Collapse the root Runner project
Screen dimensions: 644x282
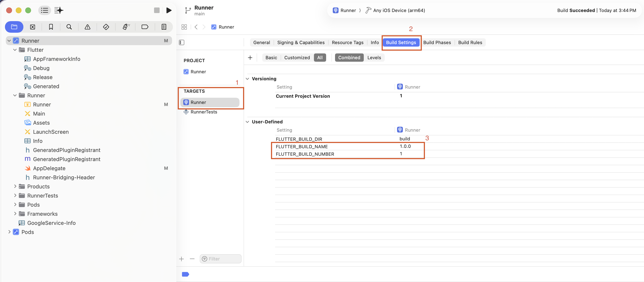[9, 41]
